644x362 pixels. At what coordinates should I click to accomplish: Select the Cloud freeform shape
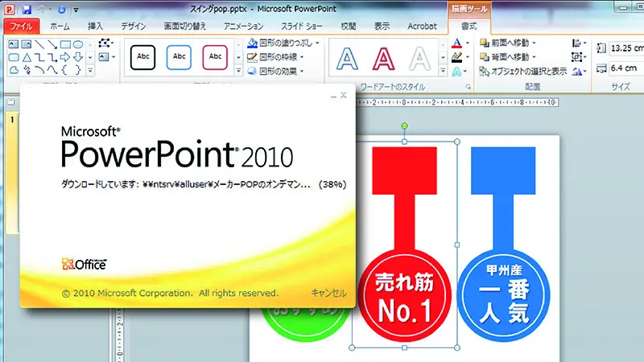14,70
